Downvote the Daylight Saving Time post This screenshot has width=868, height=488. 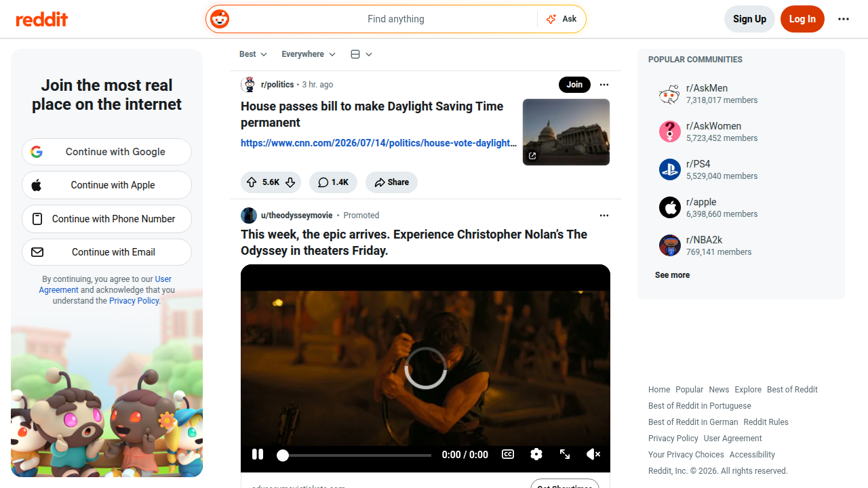(x=290, y=182)
